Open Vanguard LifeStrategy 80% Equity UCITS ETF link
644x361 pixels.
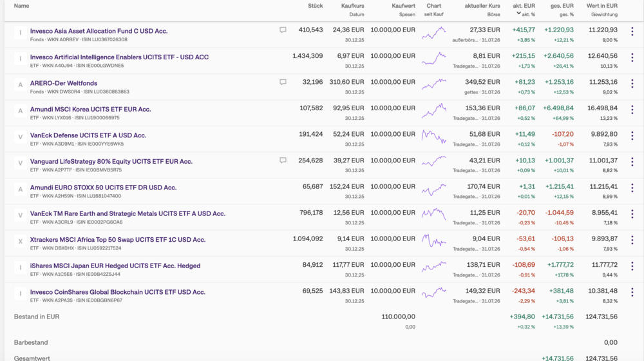(111, 162)
